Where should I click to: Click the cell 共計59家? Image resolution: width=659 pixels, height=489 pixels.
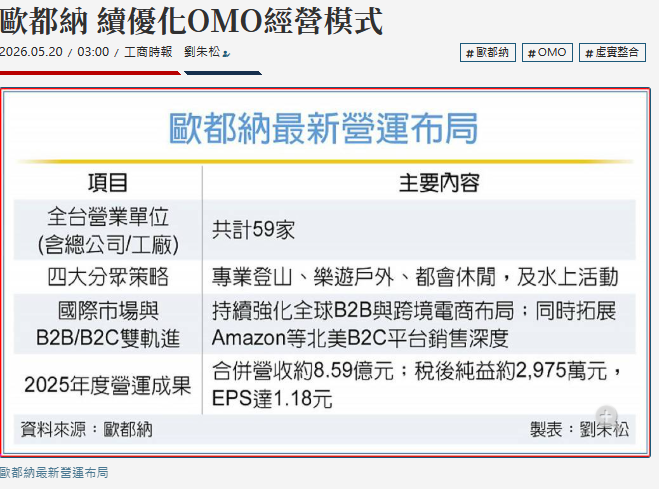coord(253,230)
